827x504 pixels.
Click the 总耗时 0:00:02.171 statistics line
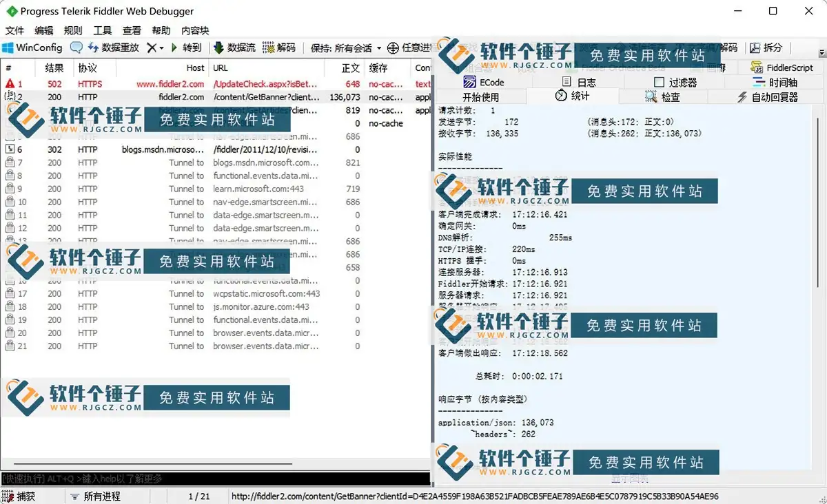518,377
